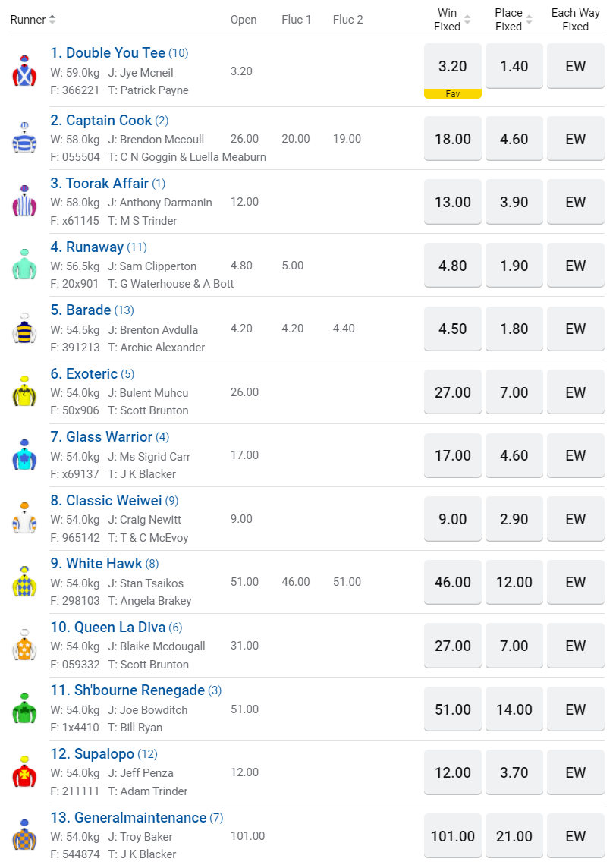
Task: Choose Each Way for Sh'bourne Renegade
Action: (576, 709)
